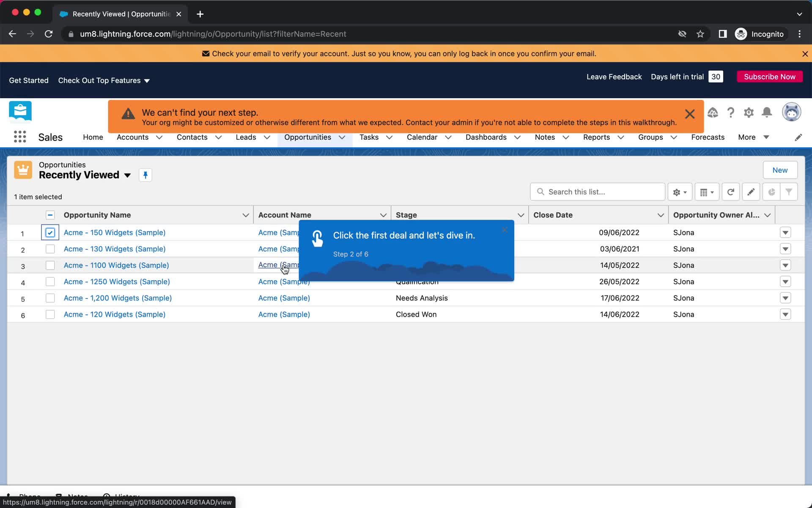Open the user profile avatar
This screenshot has width=812, height=508.
791,112
